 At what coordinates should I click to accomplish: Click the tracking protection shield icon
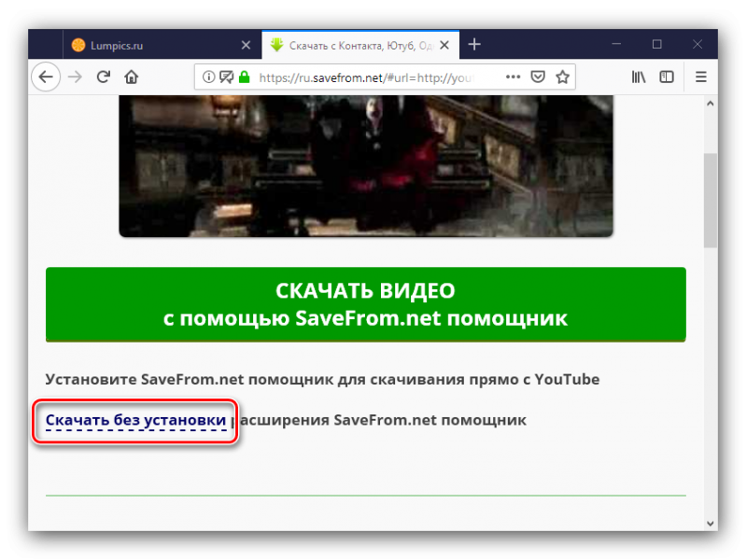[x=226, y=77]
